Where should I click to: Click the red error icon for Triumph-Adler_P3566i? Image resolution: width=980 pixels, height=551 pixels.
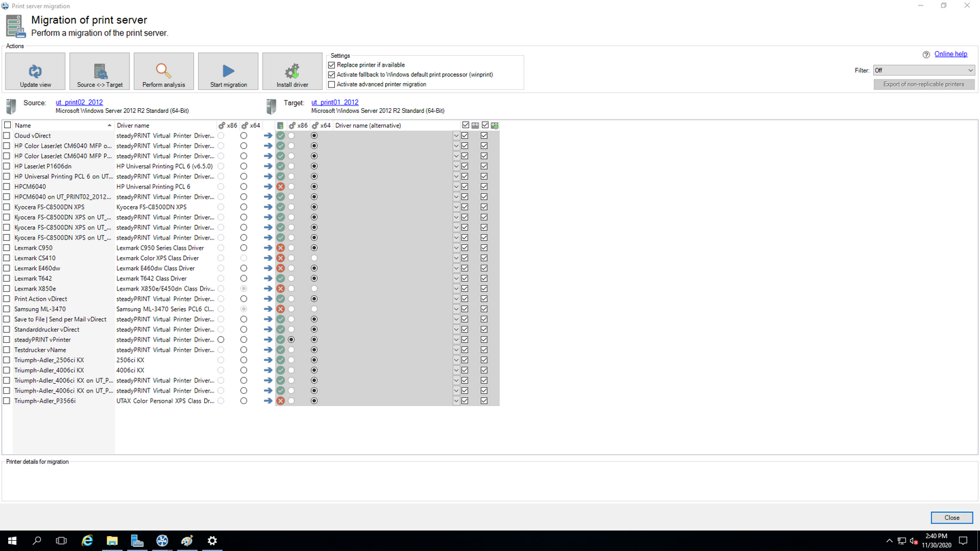pyautogui.click(x=280, y=401)
